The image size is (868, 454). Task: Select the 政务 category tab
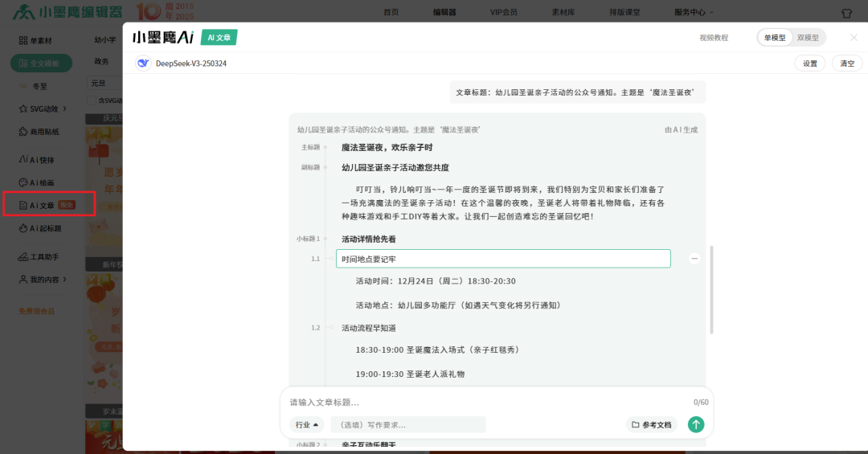(x=102, y=61)
